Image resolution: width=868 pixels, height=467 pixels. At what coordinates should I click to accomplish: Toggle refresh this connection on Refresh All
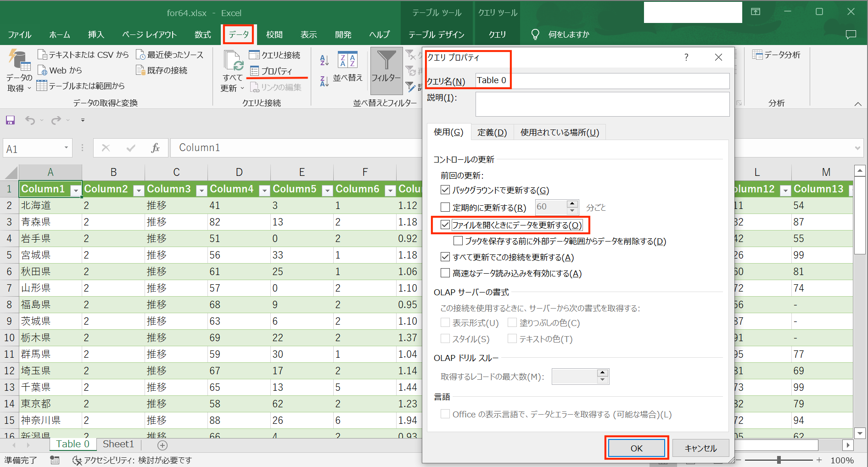tap(445, 257)
